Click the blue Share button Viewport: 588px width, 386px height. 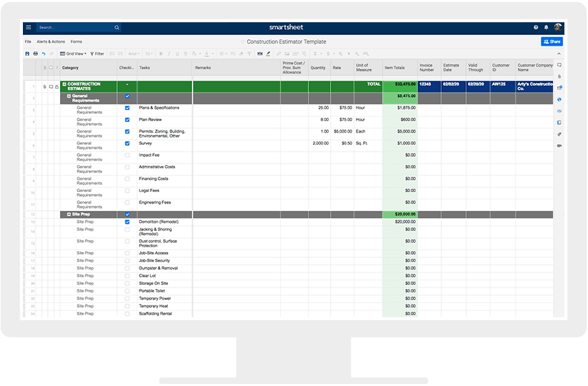tap(551, 42)
